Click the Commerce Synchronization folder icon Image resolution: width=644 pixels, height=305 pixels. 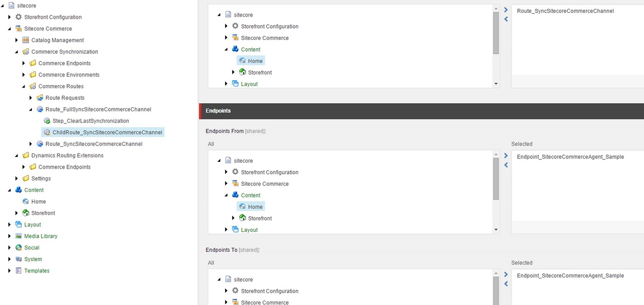click(x=26, y=52)
